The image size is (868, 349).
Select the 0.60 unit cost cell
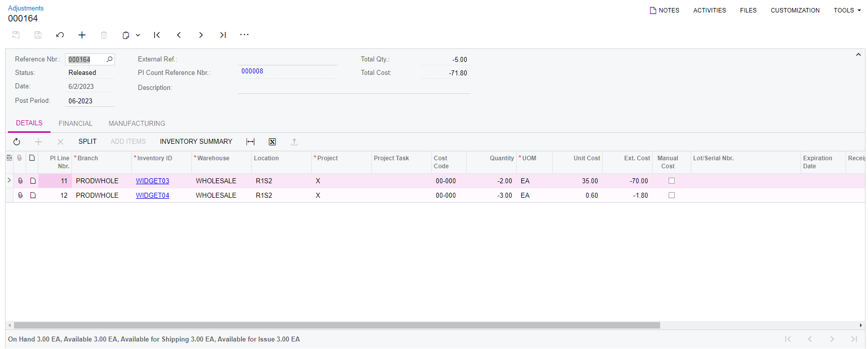pos(577,195)
